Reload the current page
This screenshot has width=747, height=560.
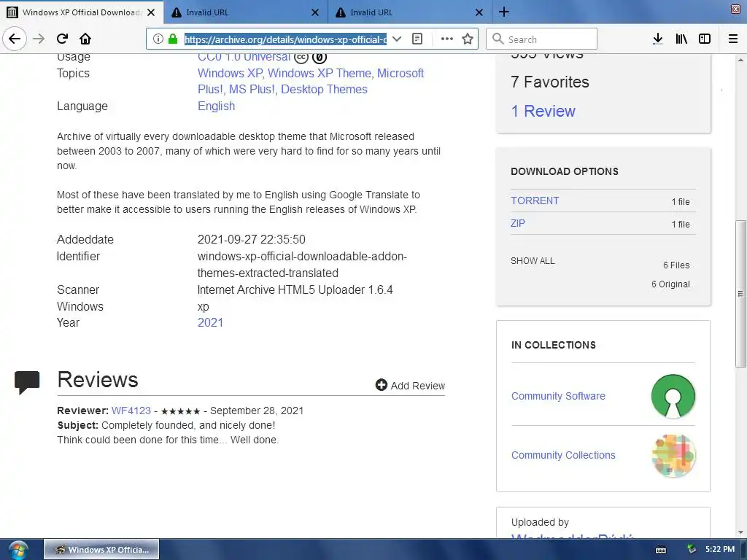tap(62, 39)
